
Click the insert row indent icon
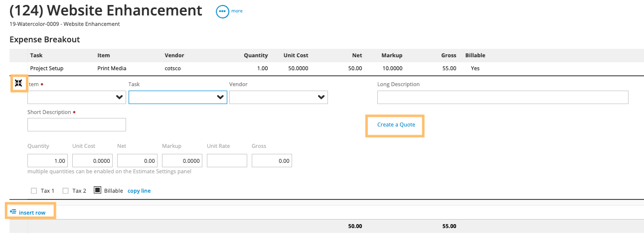click(13, 212)
